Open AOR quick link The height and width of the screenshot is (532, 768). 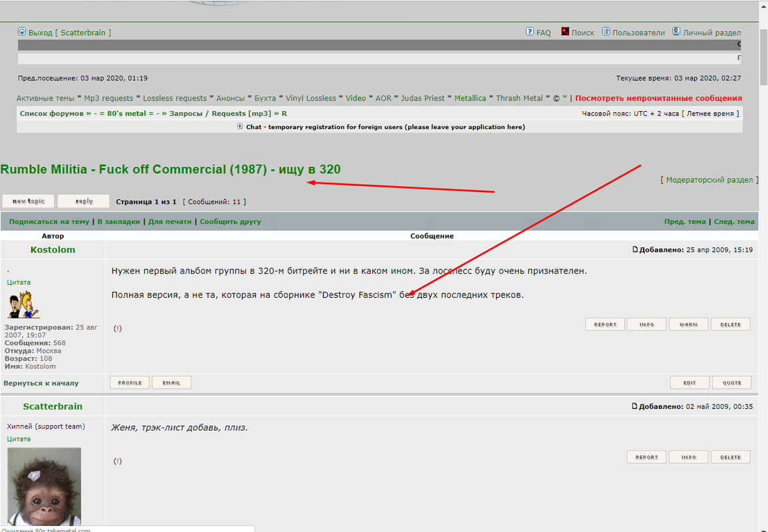tap(384, 98)
